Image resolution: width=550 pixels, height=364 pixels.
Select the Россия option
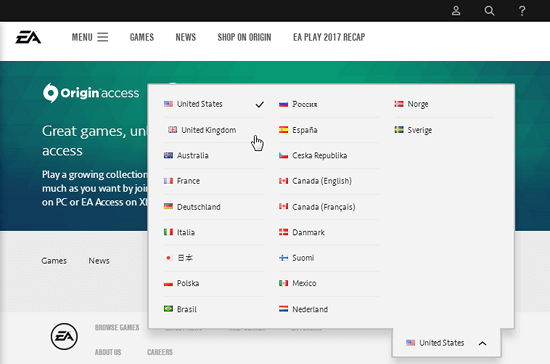pyautogui.click(x=329, y=104)
